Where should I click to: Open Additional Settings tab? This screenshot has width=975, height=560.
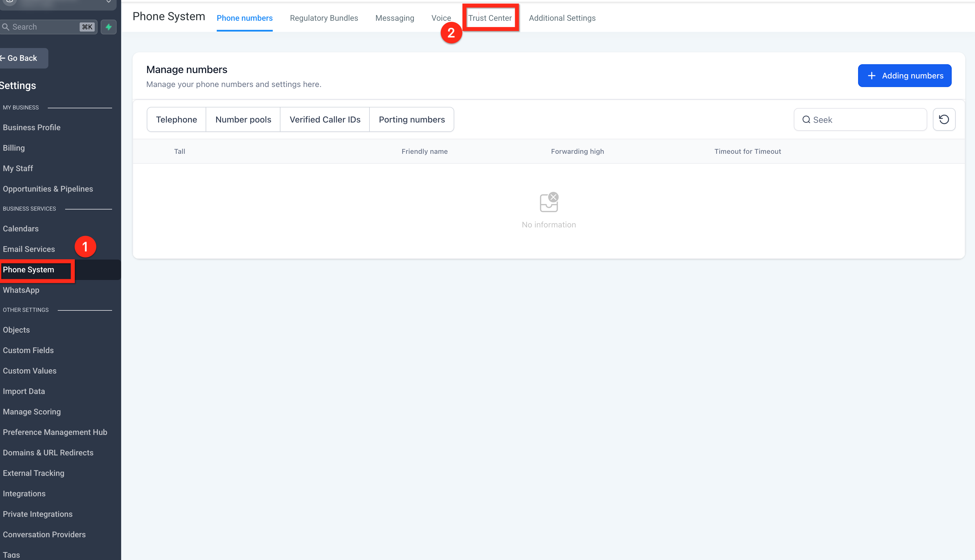[562, 18]
